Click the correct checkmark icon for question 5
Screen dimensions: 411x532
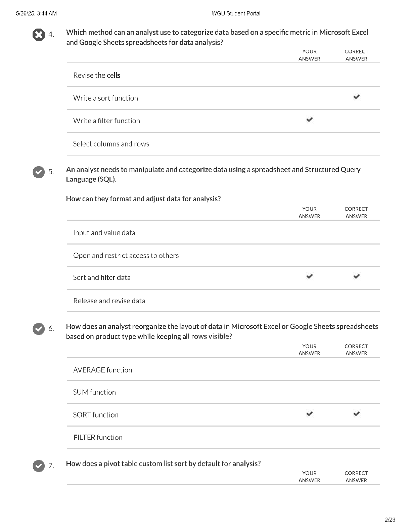click(39, 172)
